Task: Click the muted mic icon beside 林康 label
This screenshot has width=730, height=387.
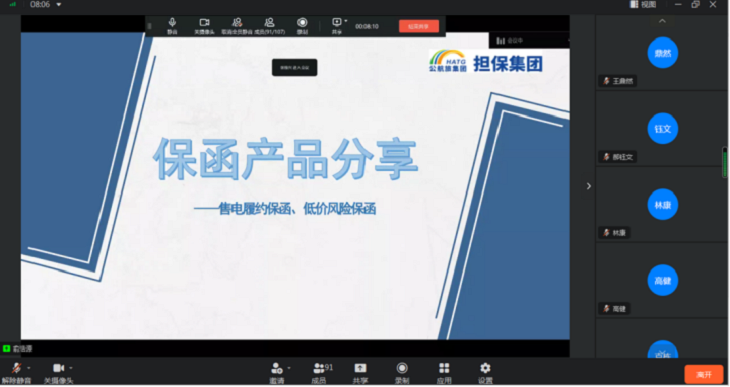Action: point(606,233)
